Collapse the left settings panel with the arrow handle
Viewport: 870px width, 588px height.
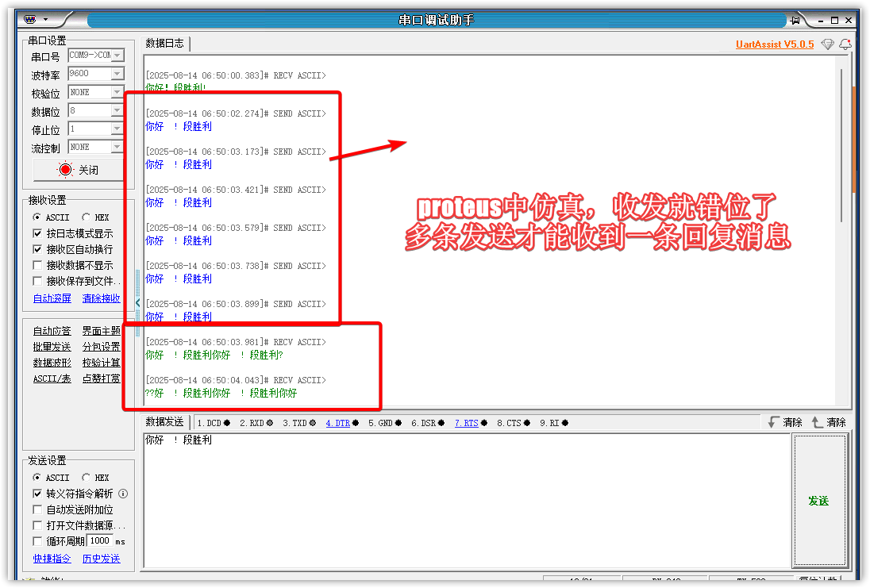(x=137, y=303)
